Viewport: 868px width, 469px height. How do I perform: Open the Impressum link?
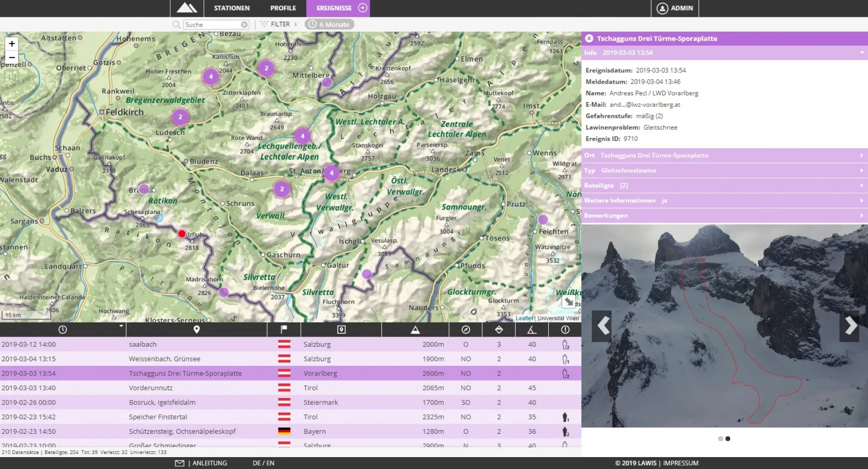[681, 463]
